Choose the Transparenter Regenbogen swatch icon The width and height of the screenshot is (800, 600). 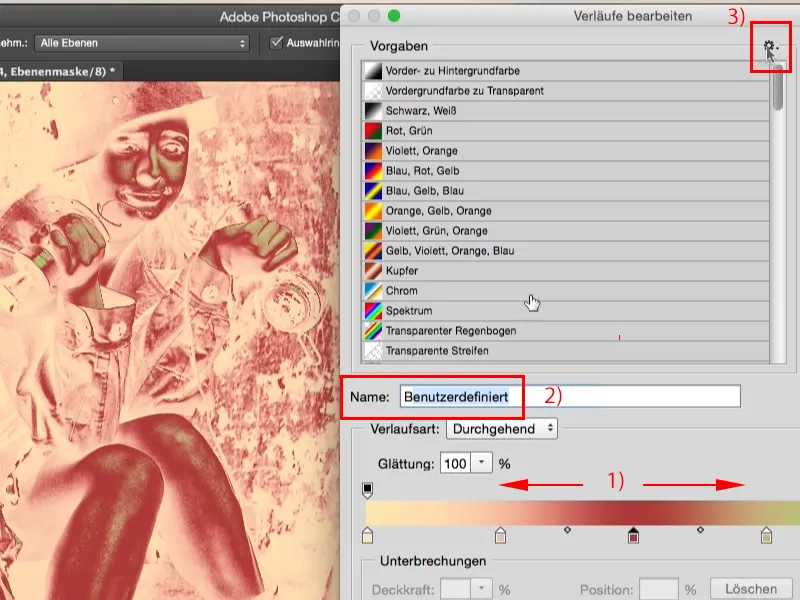coord(373,331)
